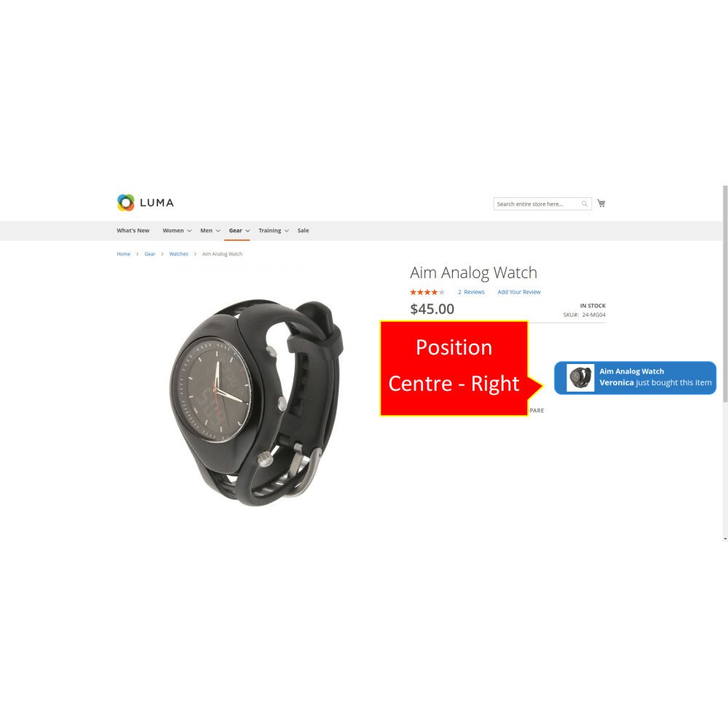Click Add Your Review link

click(x=519, y=292)
